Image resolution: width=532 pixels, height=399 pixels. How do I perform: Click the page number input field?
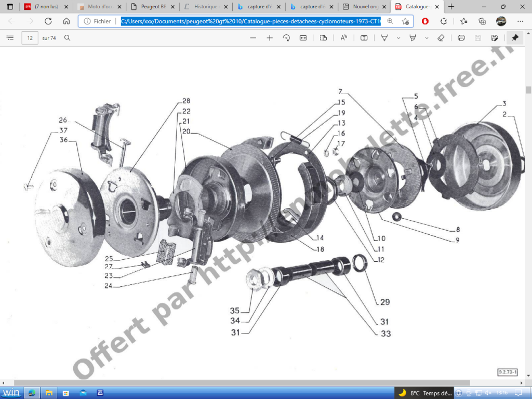30,38
